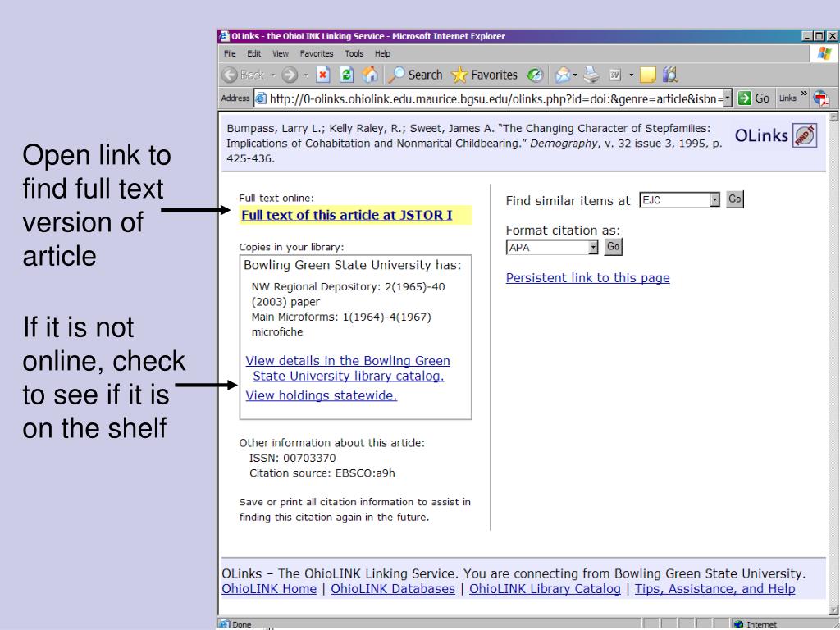Click the Done status bar text
This screenshot has width=840, height=630.
coord(242,624)
